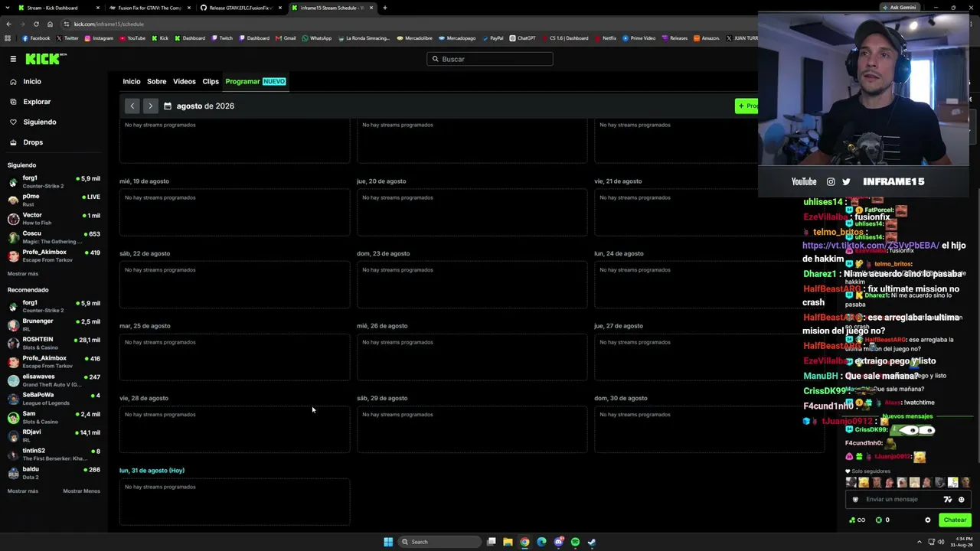Open the YouTube bookmark
This screenshot has width=980, height=551.
[132, 38]
